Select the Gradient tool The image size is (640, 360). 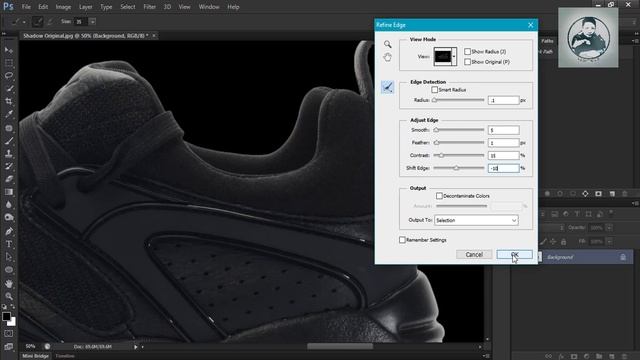click(9, 192)
